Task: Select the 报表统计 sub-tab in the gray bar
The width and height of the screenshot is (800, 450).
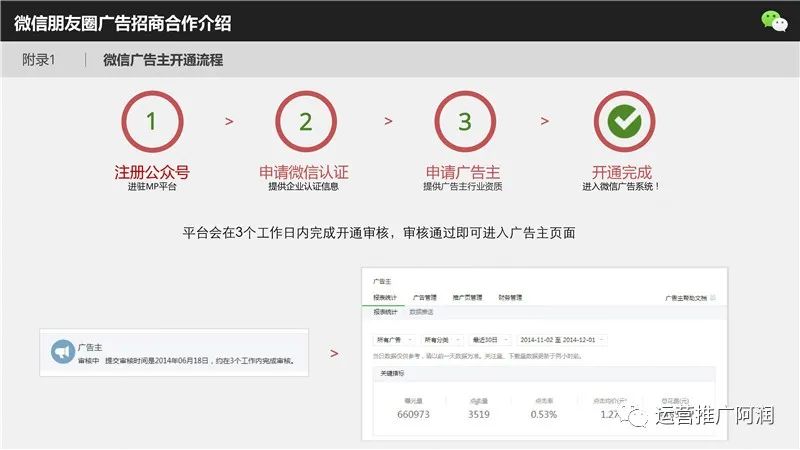Action: (x=385, y=312)
